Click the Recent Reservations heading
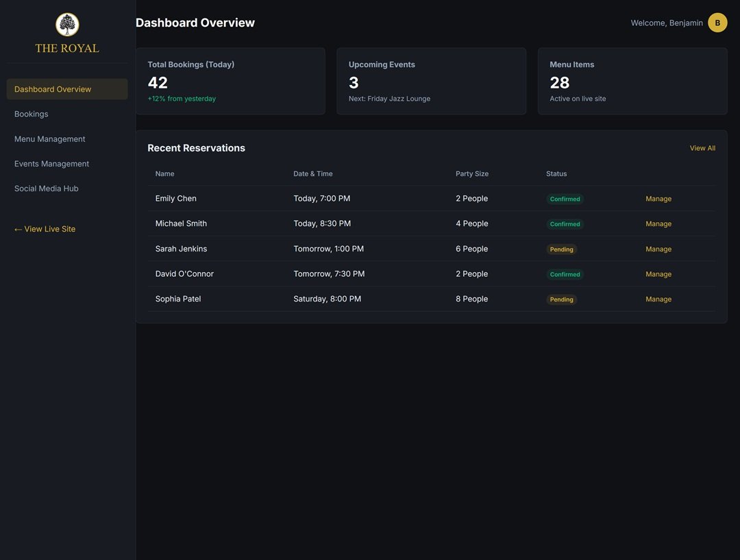The image size is (740, 560). click(x=197, y=148)
